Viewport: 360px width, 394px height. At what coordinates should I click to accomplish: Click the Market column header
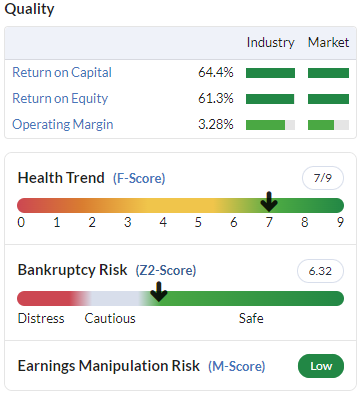328,42
